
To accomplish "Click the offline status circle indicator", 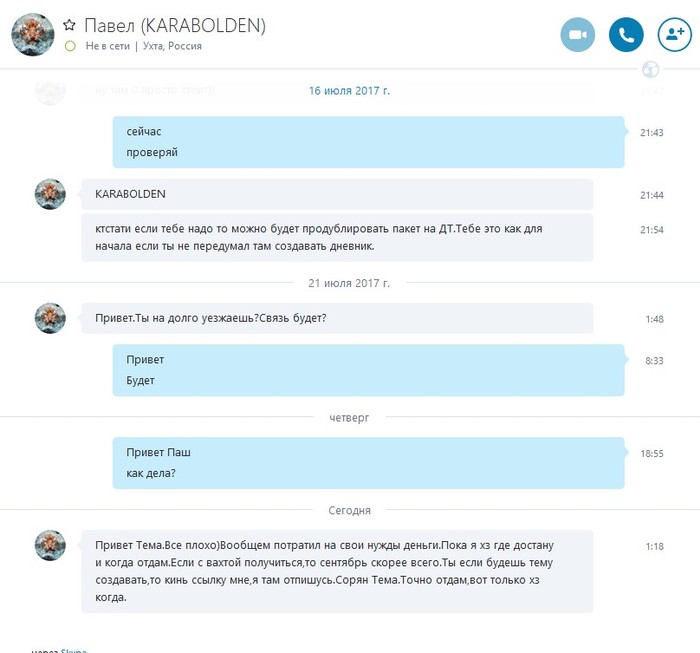I will click(x=70, y=46).
